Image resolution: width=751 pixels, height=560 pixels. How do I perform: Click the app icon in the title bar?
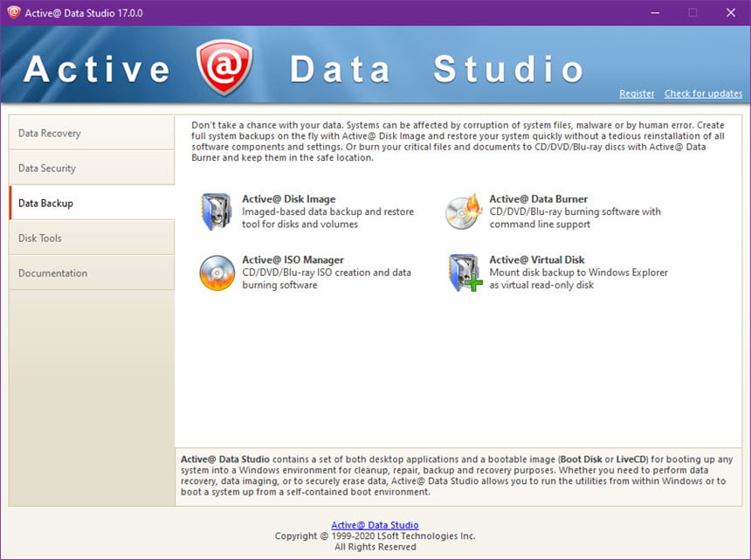coord(13,12)
